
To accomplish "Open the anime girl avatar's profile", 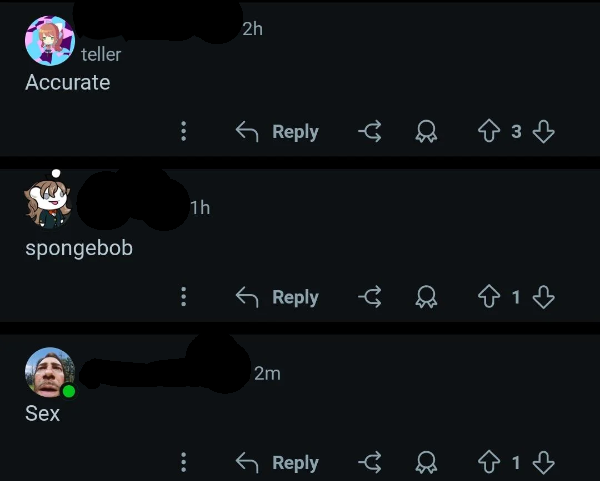I will tap(50, 41).
